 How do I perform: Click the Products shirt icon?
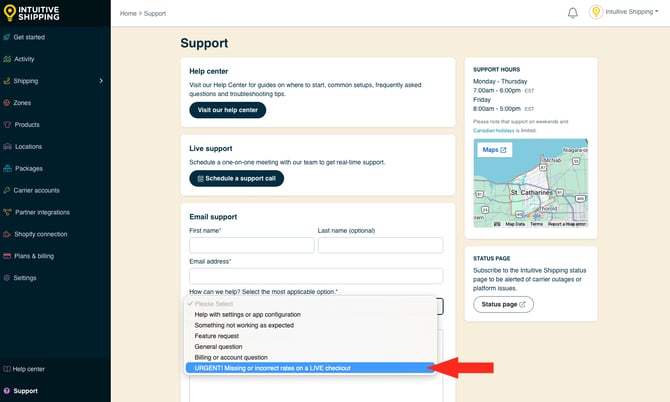click(x=7, y=124)
